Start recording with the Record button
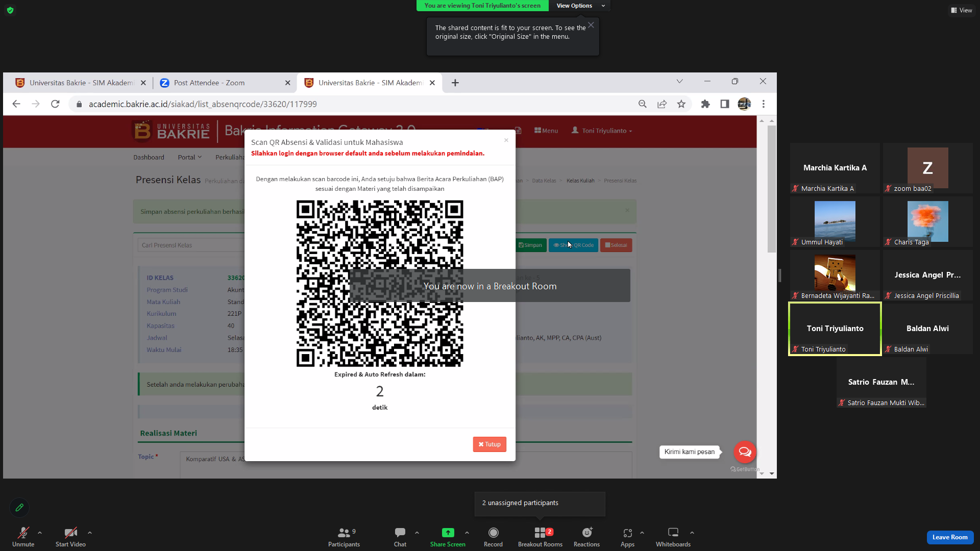Viewport: 980px width, 551px height. point(493,537)
